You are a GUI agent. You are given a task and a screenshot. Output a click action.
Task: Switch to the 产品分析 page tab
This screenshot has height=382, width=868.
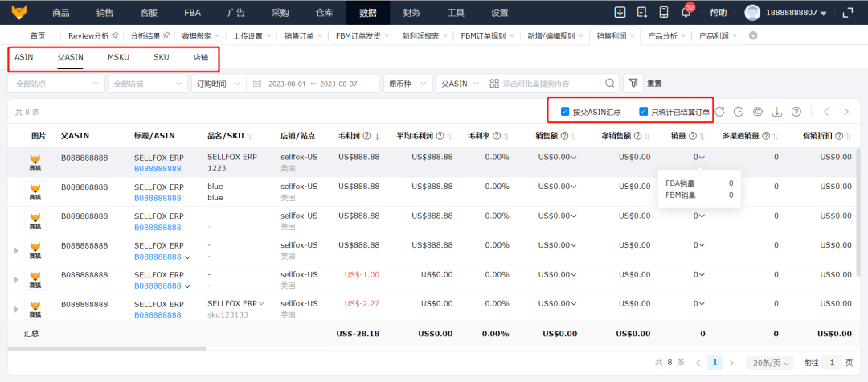pyautogui.click(x=662, y=35)
